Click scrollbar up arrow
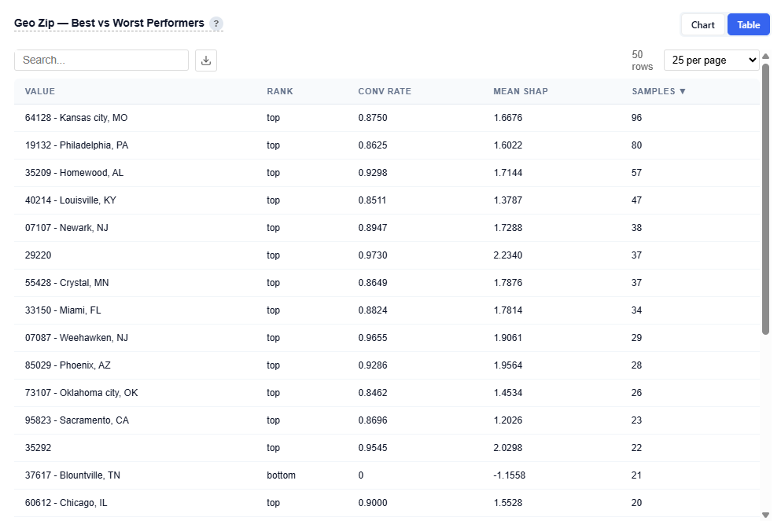781x532 pixels. (765, 56)
